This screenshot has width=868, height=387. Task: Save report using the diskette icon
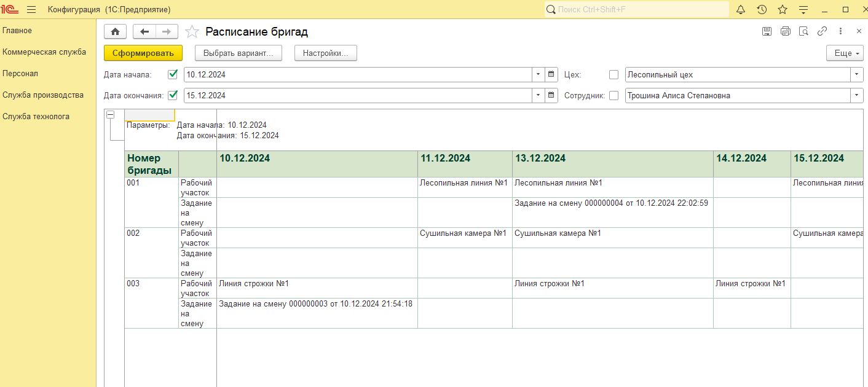coord(767,31)
